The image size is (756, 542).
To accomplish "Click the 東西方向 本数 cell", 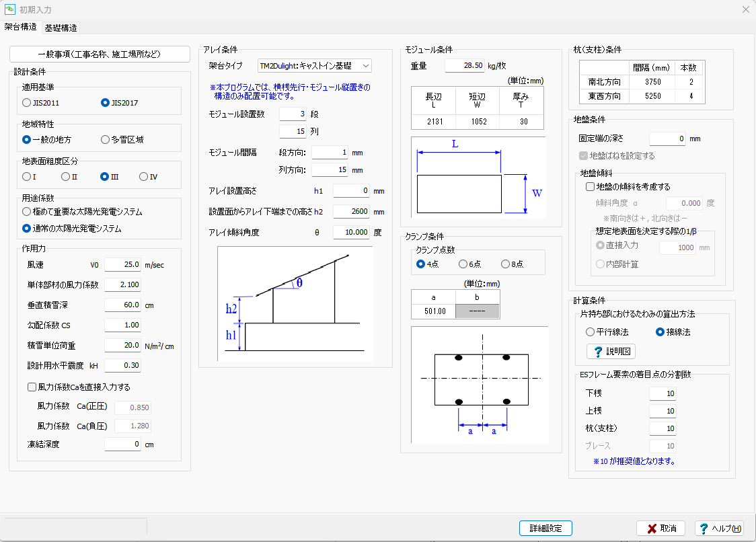I will tap(689, 96).
